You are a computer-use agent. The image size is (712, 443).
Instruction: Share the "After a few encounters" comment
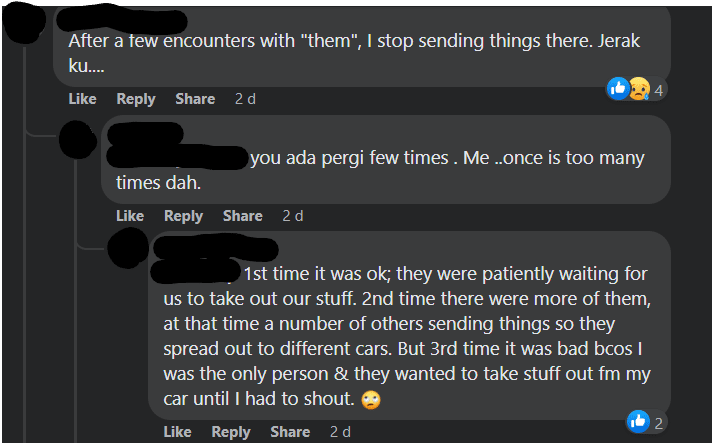195,99
